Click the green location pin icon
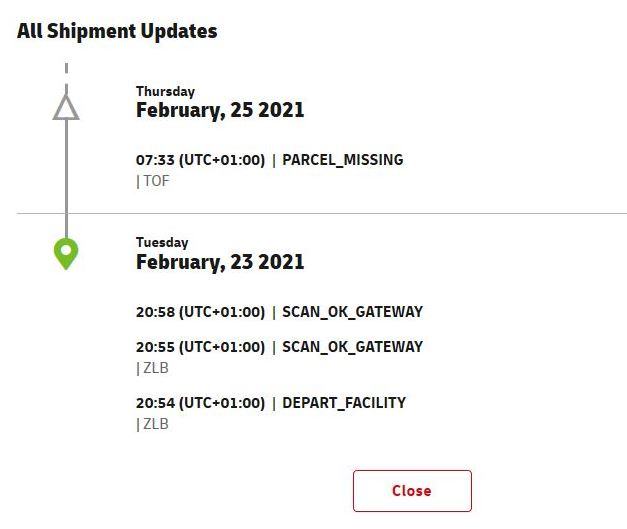The width and height of the screenshot is (627, 529). (66, 254)
